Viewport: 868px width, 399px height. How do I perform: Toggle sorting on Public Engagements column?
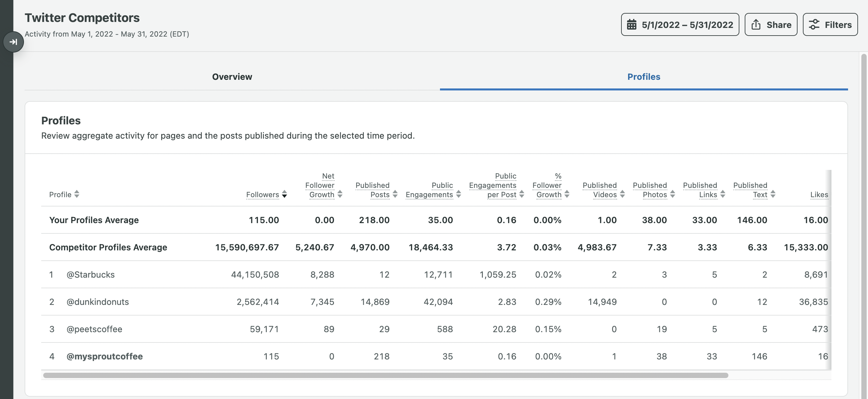coord(459,195)
